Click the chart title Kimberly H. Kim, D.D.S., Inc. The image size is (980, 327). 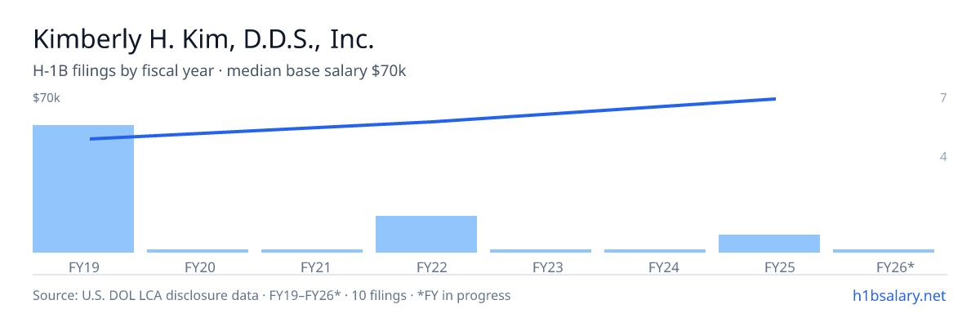coord(203,39)
